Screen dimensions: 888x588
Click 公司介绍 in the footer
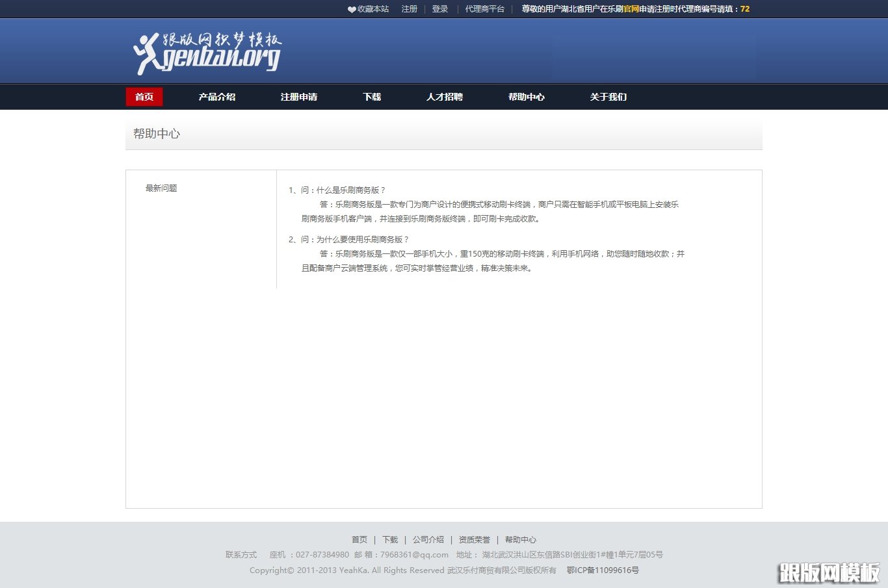428,539
